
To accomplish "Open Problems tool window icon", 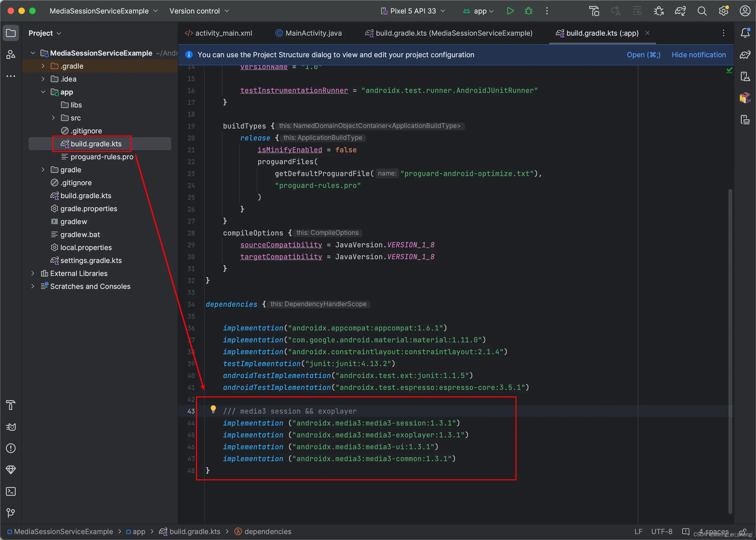I will [x=11, y=448].
